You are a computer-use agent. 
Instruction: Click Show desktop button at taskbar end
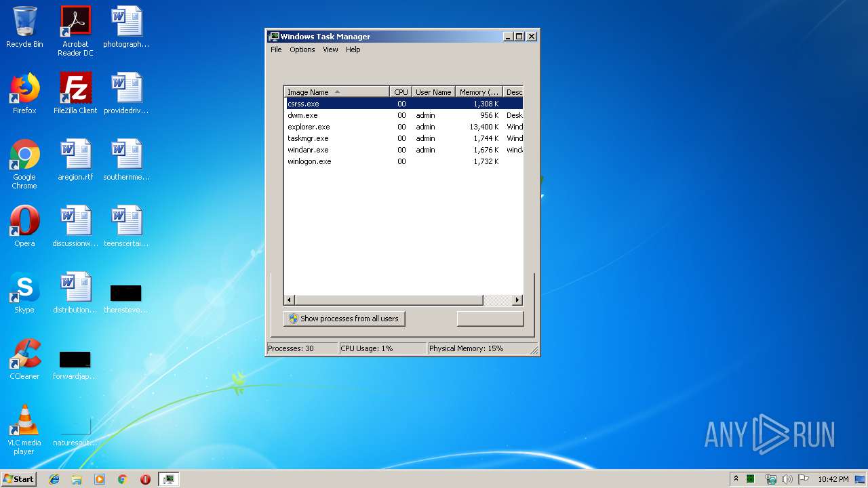[x=861, y=479]
